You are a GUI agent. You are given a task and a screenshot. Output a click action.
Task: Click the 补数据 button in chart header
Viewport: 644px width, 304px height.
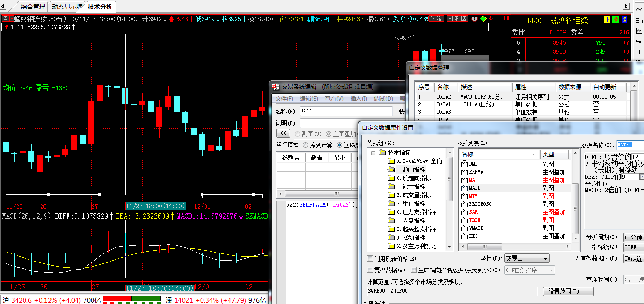pyautogui.click(x=457, y=19)
